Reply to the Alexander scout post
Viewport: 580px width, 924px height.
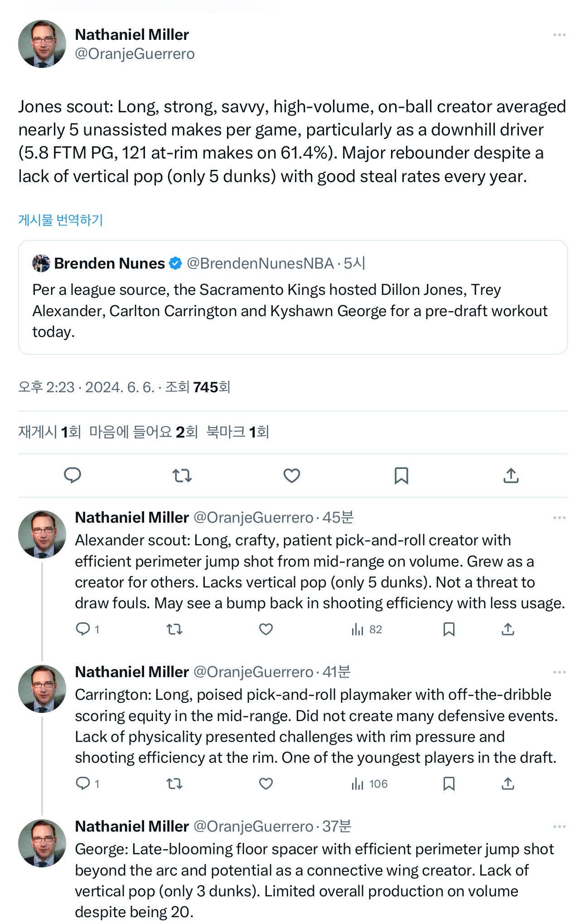(83, 629)
